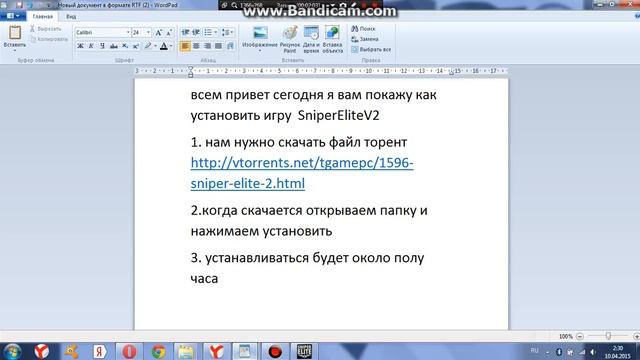Expand the Paste (Вставить) dropdown arrow

click(15, 51)
